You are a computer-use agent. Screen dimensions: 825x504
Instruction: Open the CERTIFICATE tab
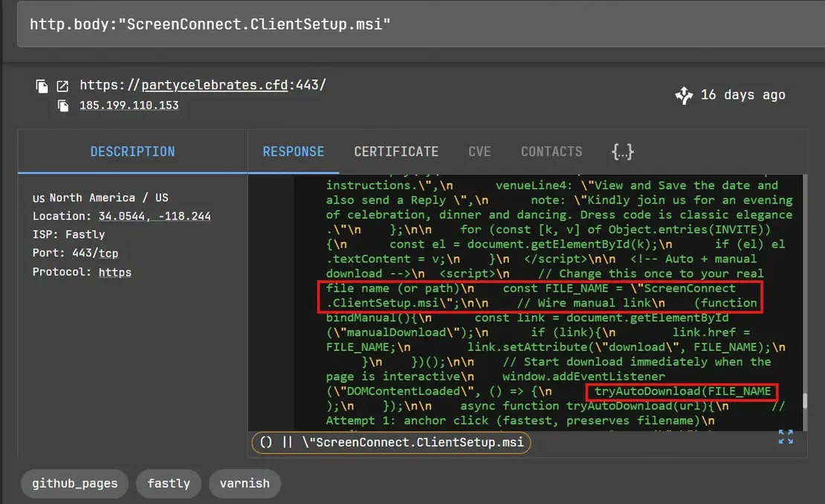pyautogui.click(x=396, y=152)
